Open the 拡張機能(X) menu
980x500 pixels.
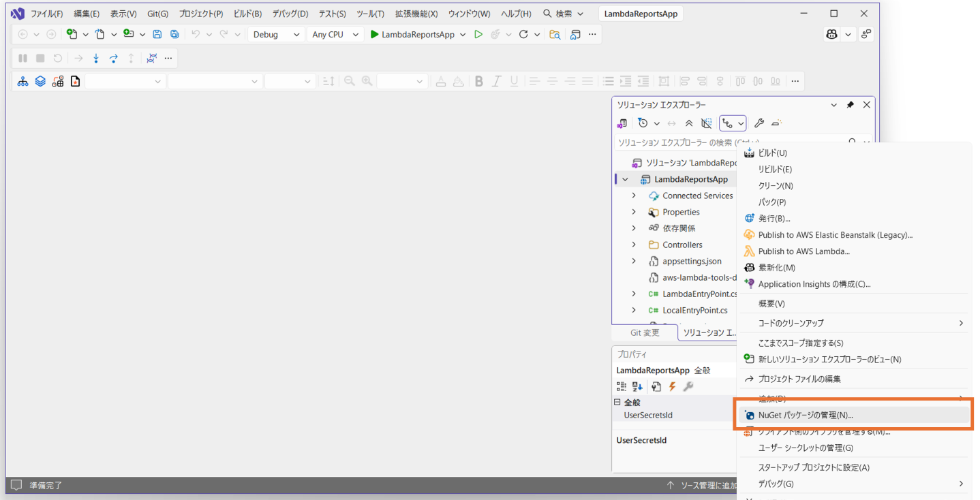tap(416, 14)
